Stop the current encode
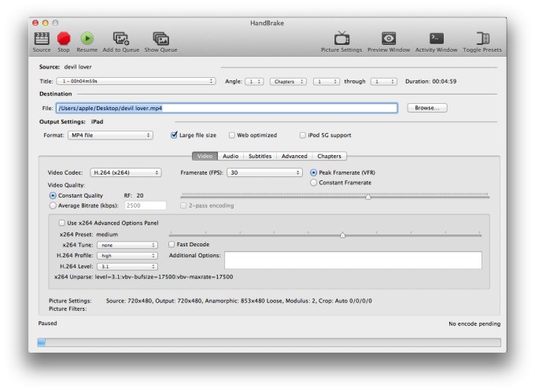535x392 pixels. [x=64, y=42]
